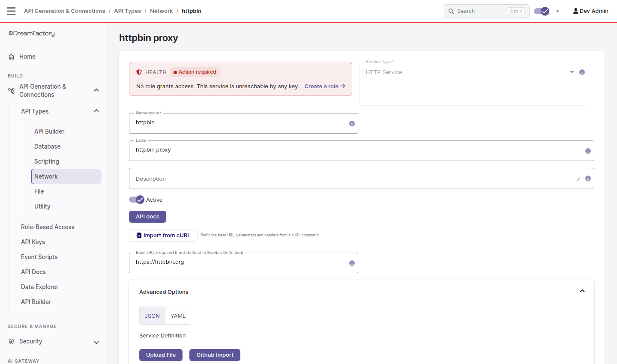Screen dimensions: 617x364
Task: Click the Service Definition label
Action: 162,336
